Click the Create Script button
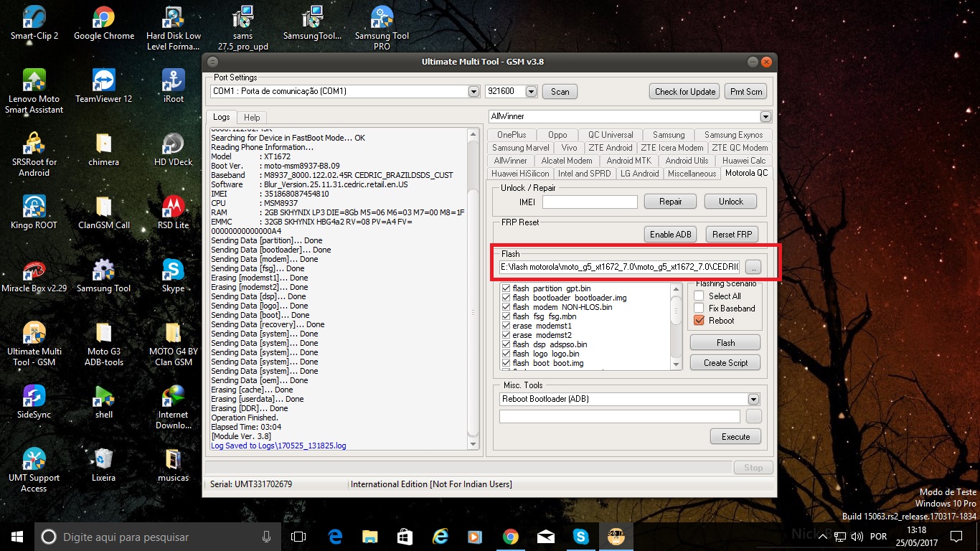The width and height of the screenshot is (980, 551). coord(725,362)
